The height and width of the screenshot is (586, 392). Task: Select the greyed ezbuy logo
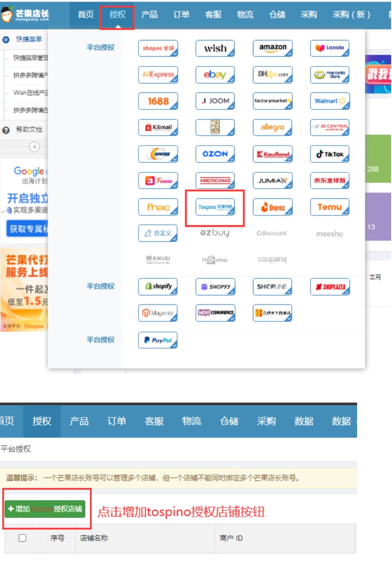[215, 233]
